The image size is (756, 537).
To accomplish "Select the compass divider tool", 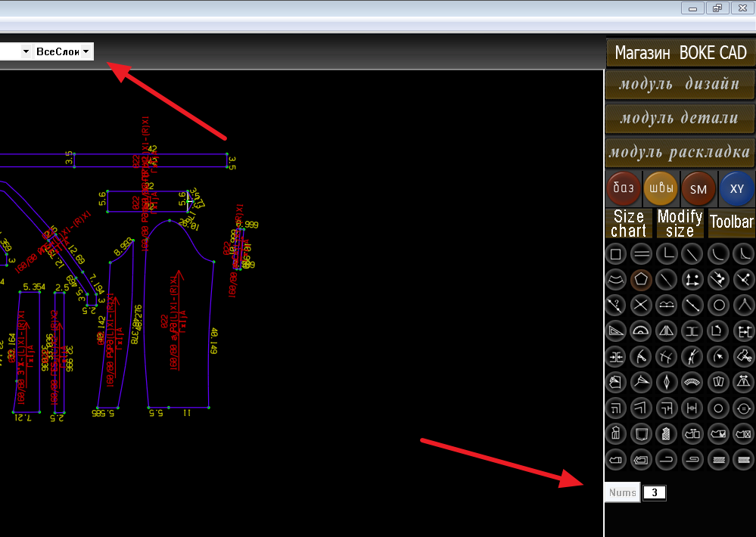I will [744, 305].
